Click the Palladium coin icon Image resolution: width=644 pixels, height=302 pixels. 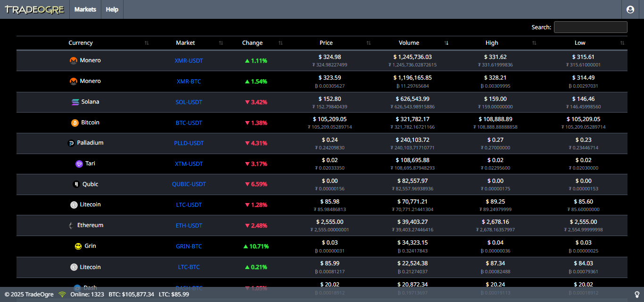71,143
